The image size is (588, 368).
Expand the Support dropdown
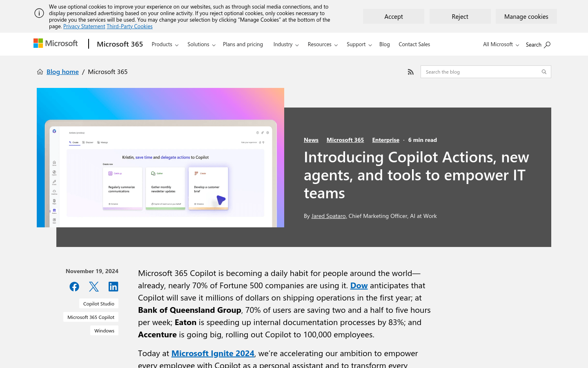tap(359, 44)
